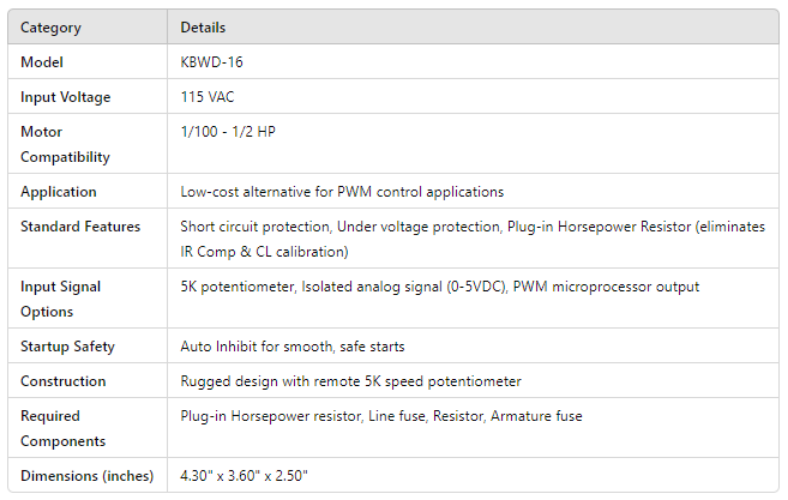Image resolution: width=788 pixels, height=500 pixels.
Task: Click the Auto Inhibit description text
Action: tap(292, 346)
